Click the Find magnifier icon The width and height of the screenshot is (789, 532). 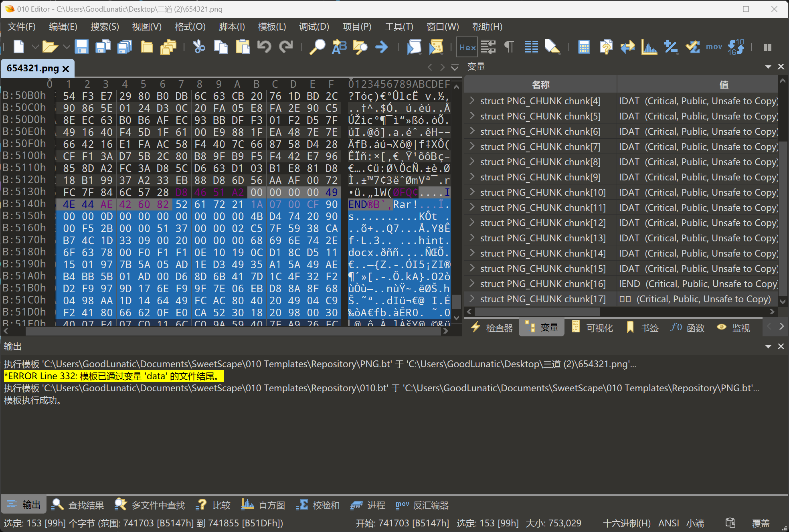click(x=317, y=47)
